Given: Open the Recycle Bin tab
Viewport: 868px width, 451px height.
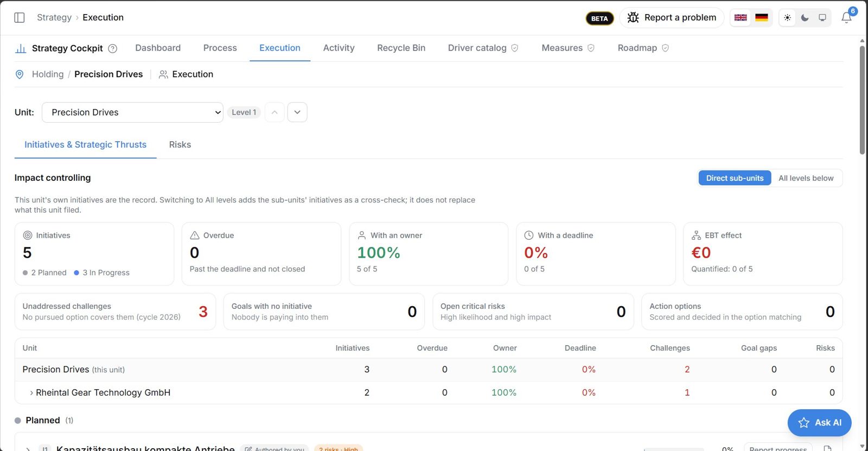Looking at the screenshot, I should click(401, 48).
